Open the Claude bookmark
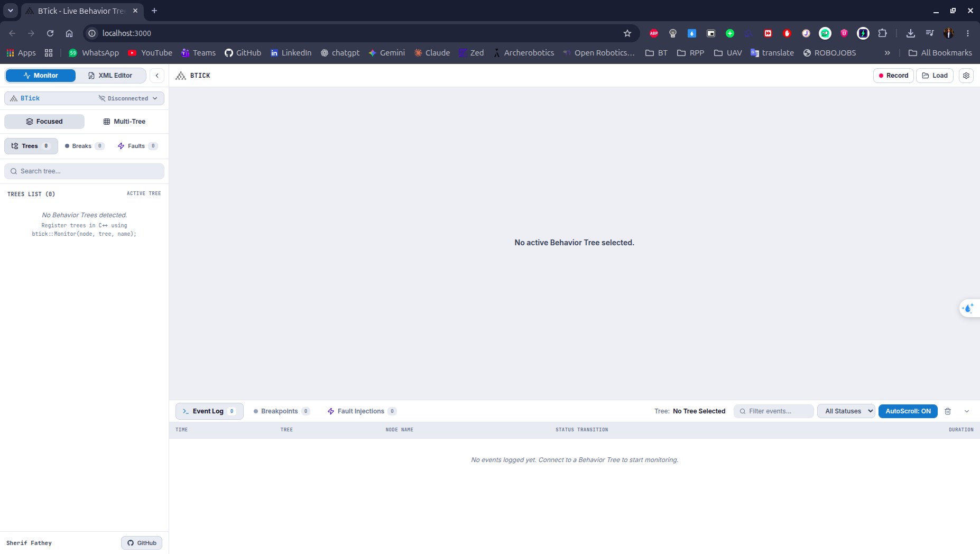 432,53
